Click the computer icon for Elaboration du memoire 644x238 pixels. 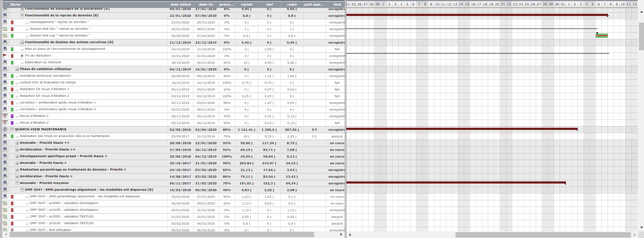click(x=5, y=62)
